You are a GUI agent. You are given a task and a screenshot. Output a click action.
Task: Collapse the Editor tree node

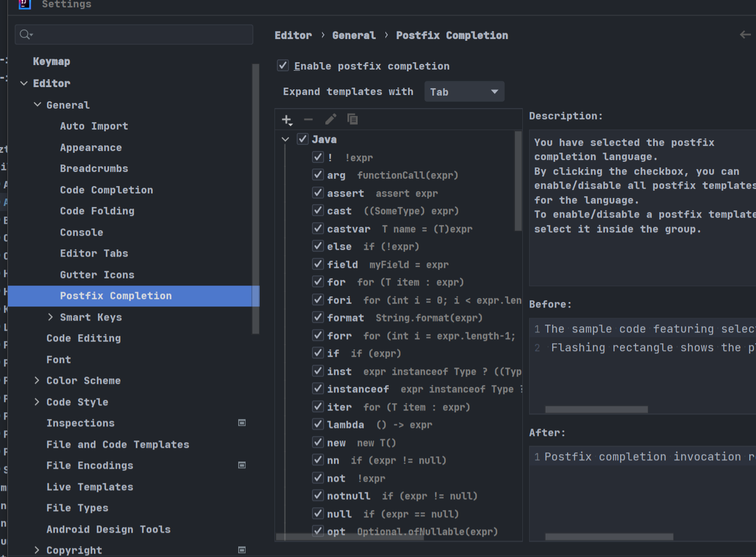(24, 83)
